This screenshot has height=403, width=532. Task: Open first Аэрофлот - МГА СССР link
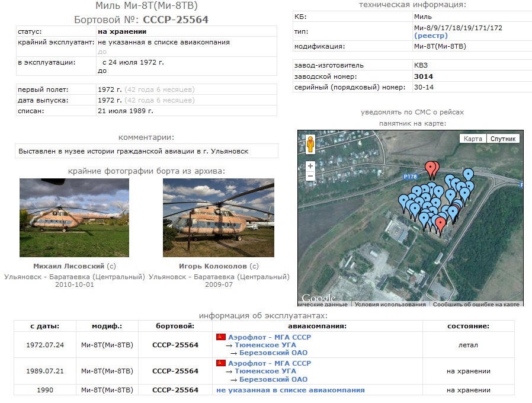coord(269,337)
